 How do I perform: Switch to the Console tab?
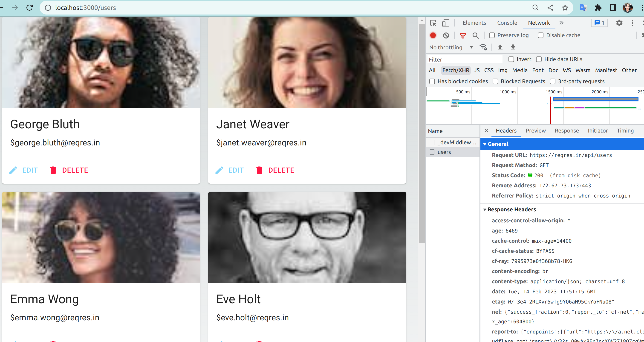pos(507,23)
